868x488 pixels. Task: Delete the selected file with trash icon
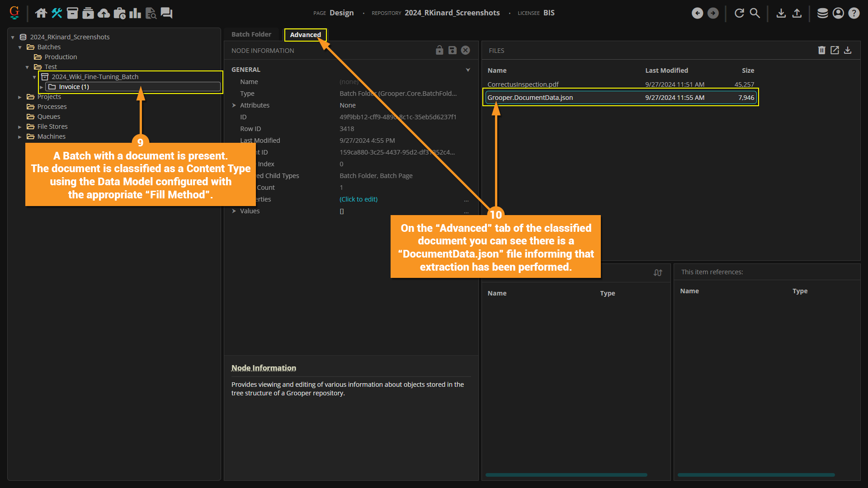[x=821, y=50]
